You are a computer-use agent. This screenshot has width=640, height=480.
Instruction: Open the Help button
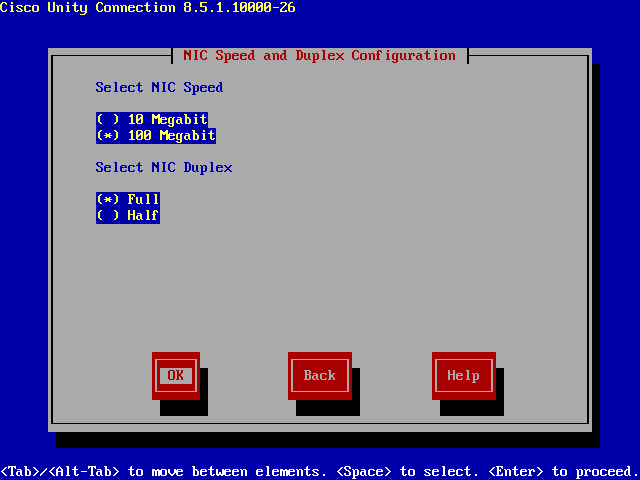[x=463, y=376]
